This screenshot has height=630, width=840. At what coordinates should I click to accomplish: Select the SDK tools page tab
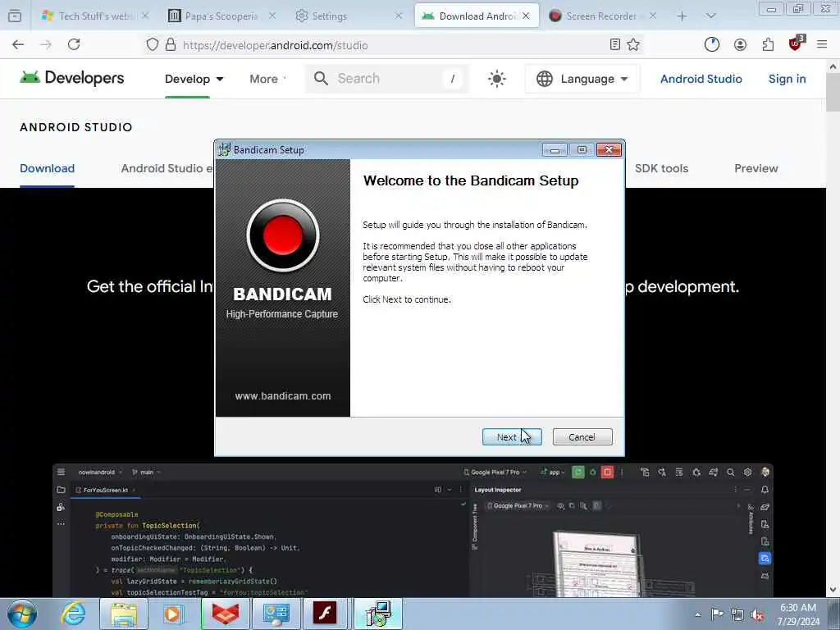[662, 168]
